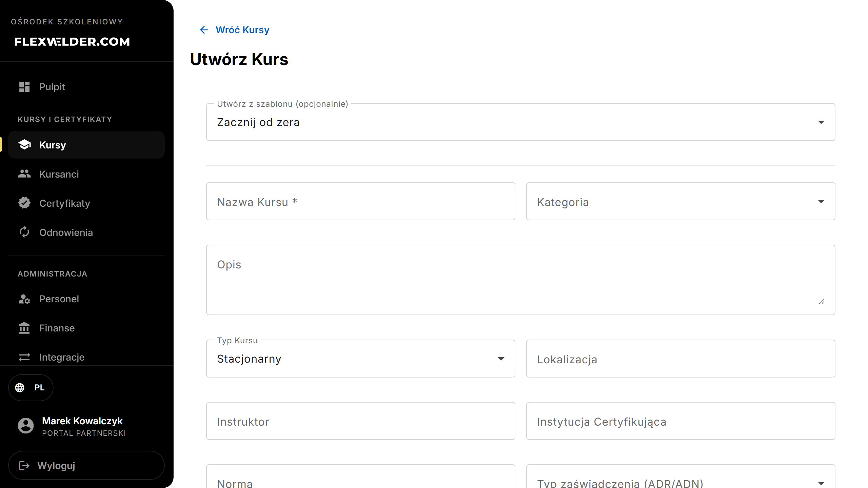This screenshot has height=488, width=868.
Task: Open the Typ Kursu dropdown
Action: pyautogui.click(x=361, y=359)
